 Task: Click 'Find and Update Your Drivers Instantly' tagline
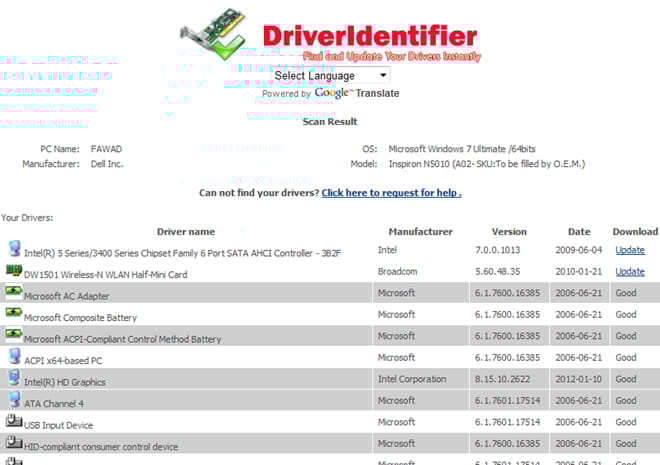pos(392,56)
